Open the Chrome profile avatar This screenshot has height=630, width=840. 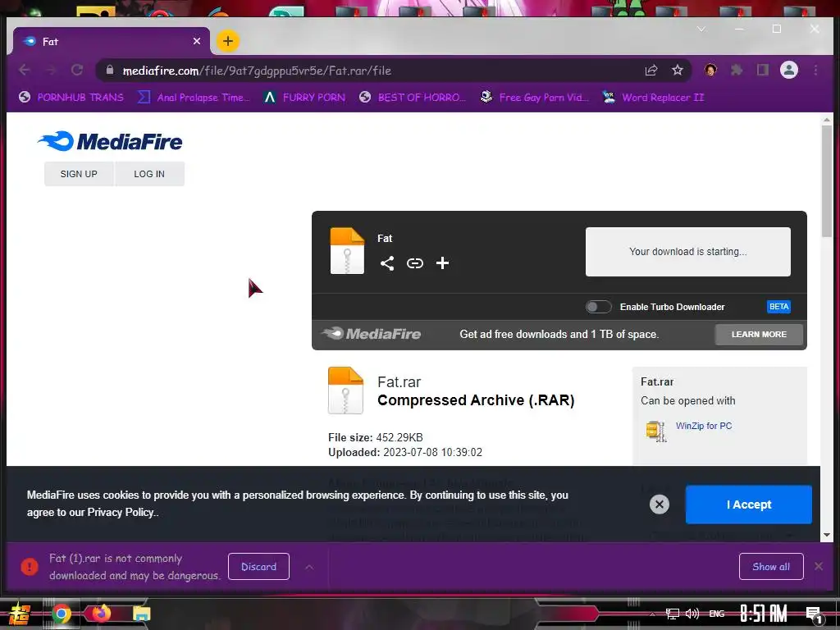(x=789, y=71)
